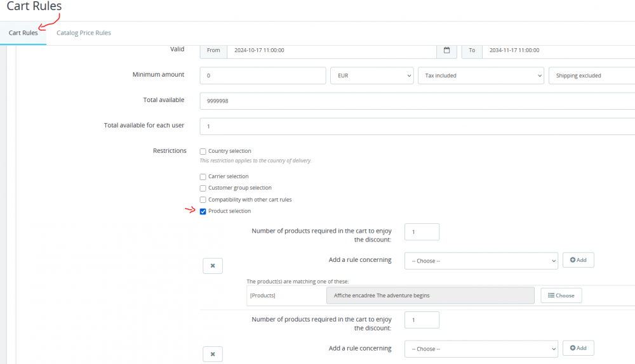Click Choose button next to Products list
Screen dimensions: 635x364
pyautogui.click(x=561, y=296)
